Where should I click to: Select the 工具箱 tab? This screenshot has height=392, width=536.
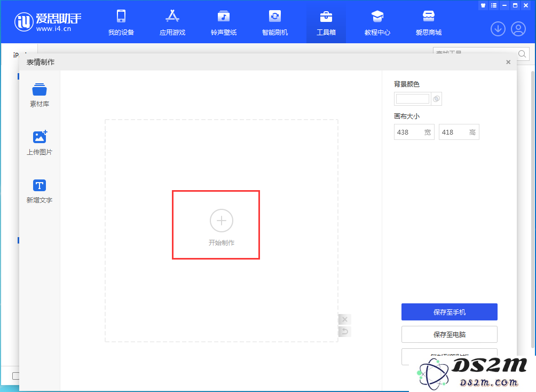pyautogui.click(x=326, y=23)
